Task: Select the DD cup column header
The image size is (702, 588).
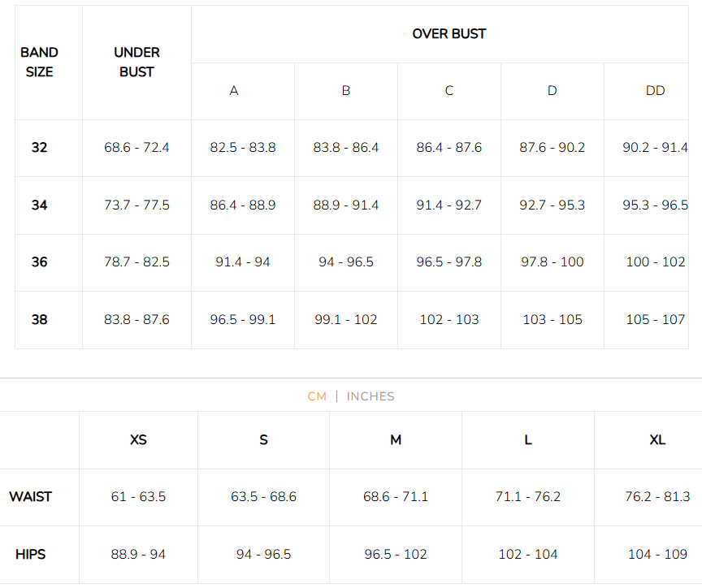Action: (x=655, y=90)
